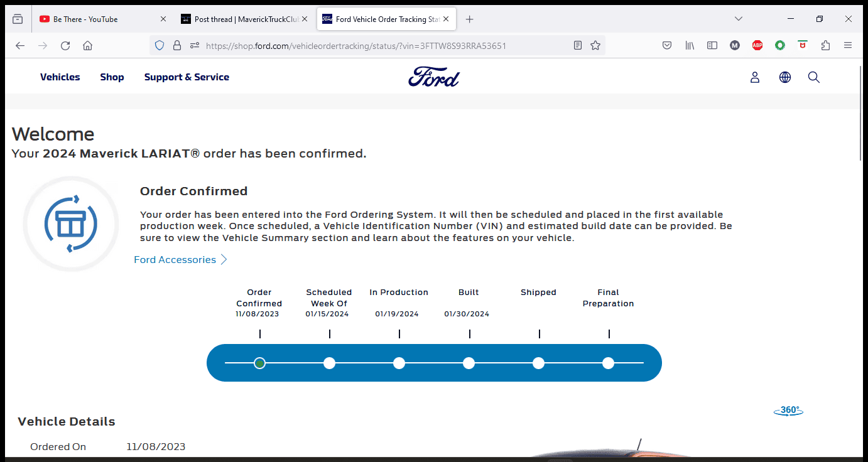Click the Shipped progress dot
This screenshot has width=868, height=462.
coord(538,363)
